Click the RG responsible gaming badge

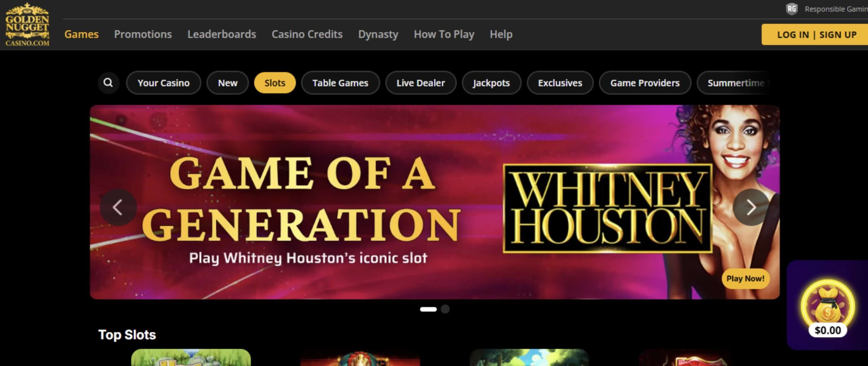pos(792,8)
